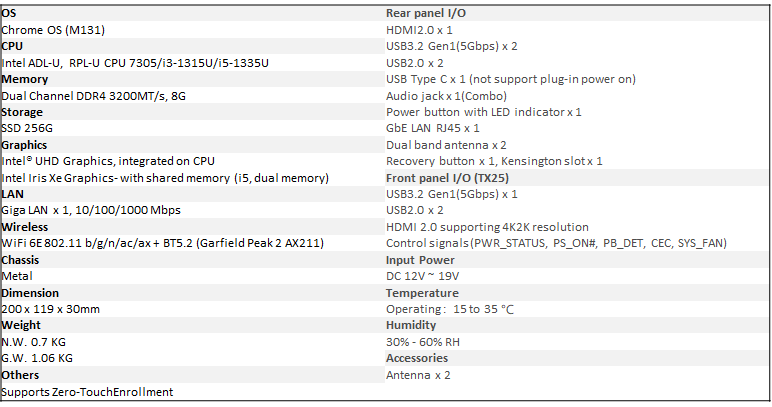Click the Intel ADL-U CPU model text

click(135, 63)
